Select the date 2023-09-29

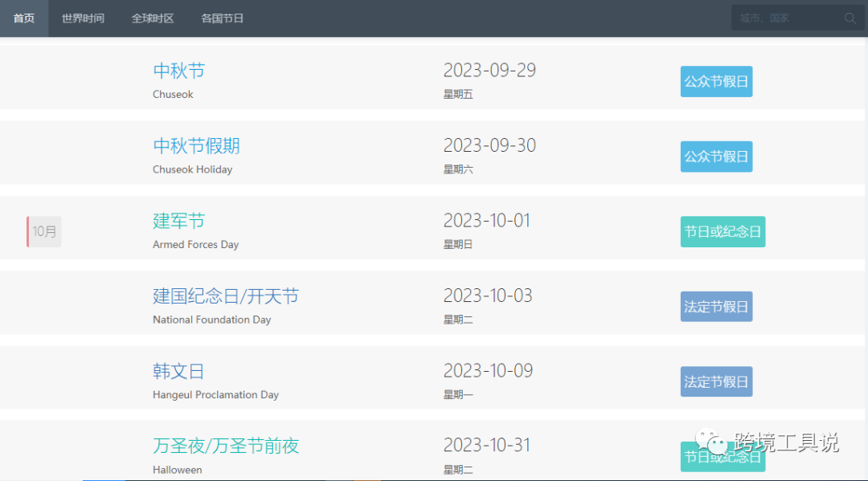pyautogui.click(x=490, y=70)
